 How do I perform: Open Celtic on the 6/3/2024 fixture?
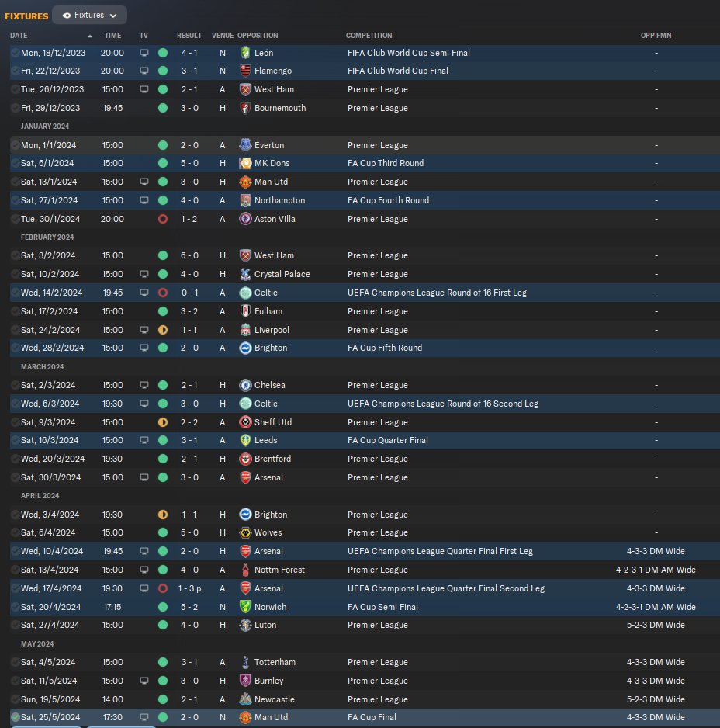pyautogui.click(x=265, y=404)
